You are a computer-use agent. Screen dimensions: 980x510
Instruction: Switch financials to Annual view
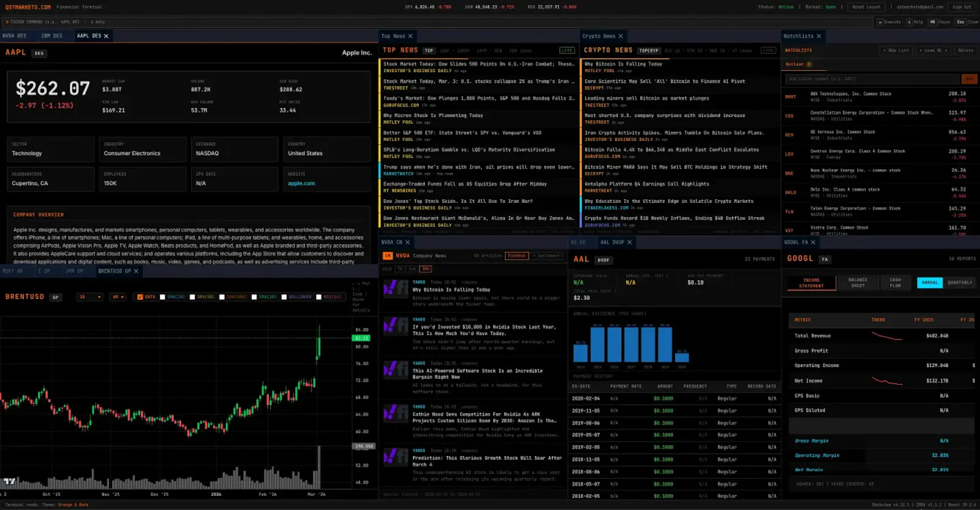930,283
